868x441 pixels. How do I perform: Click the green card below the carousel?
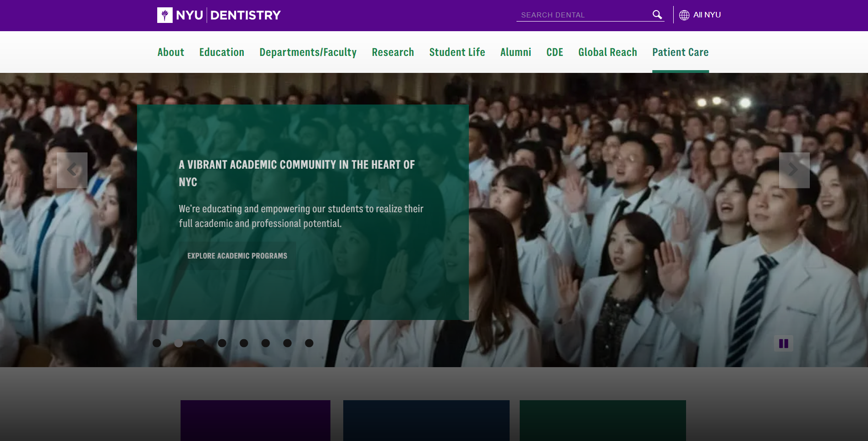[x=603, y=420]
